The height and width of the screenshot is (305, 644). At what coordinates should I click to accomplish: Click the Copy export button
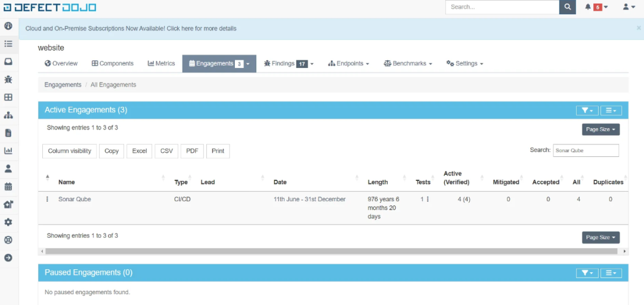point(112,151)
